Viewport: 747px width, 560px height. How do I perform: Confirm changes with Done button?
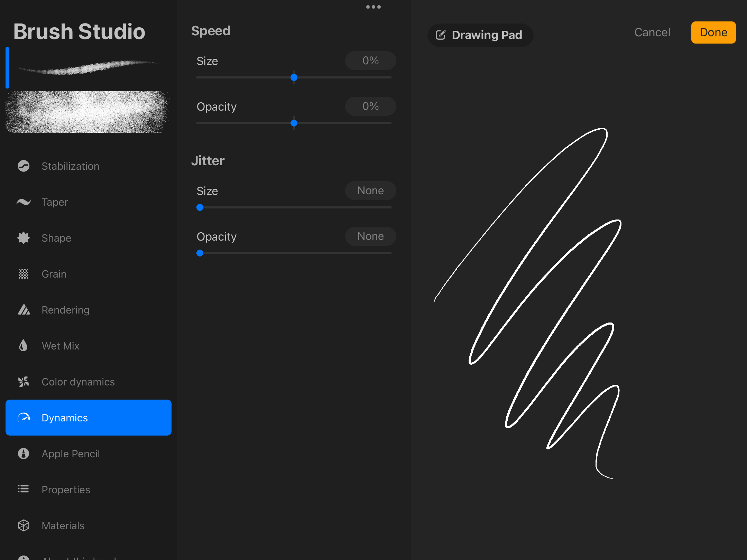tap(713, 32)
